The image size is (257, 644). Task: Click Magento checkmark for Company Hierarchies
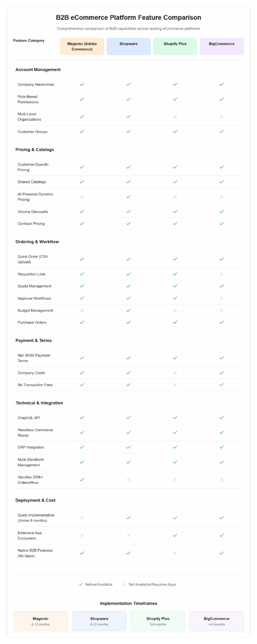pos(82,84)
